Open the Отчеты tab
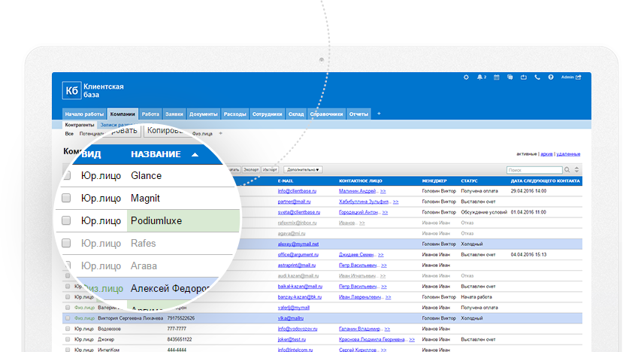Viewport: 644px width, 352px height. coord(358,114)
